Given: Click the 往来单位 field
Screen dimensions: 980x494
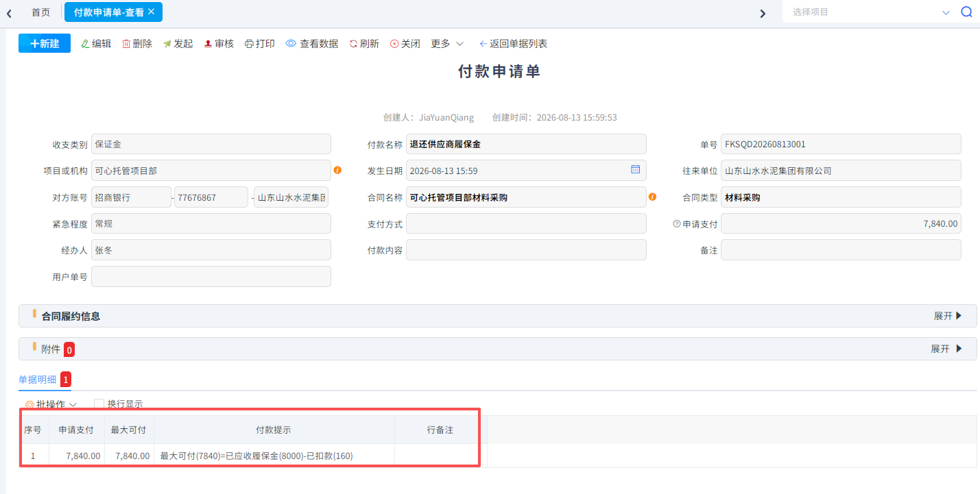Looking at the screenshot, I should coord(841,171).
